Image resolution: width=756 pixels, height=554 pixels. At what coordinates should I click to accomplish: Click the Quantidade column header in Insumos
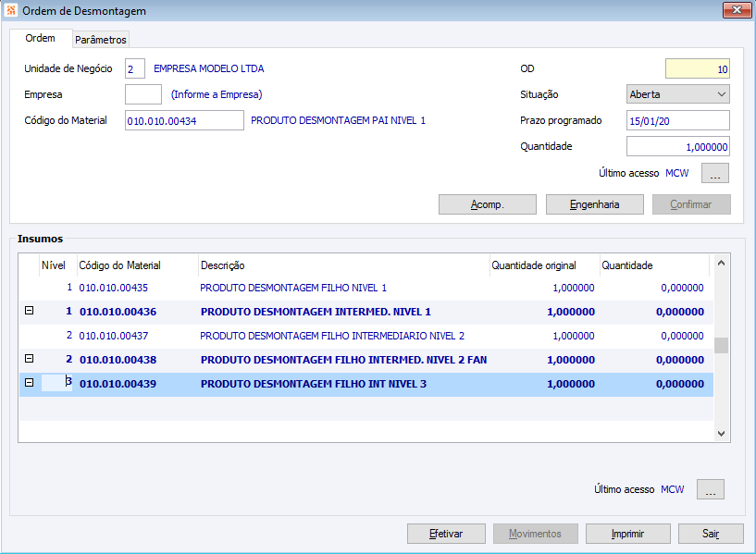654,265
